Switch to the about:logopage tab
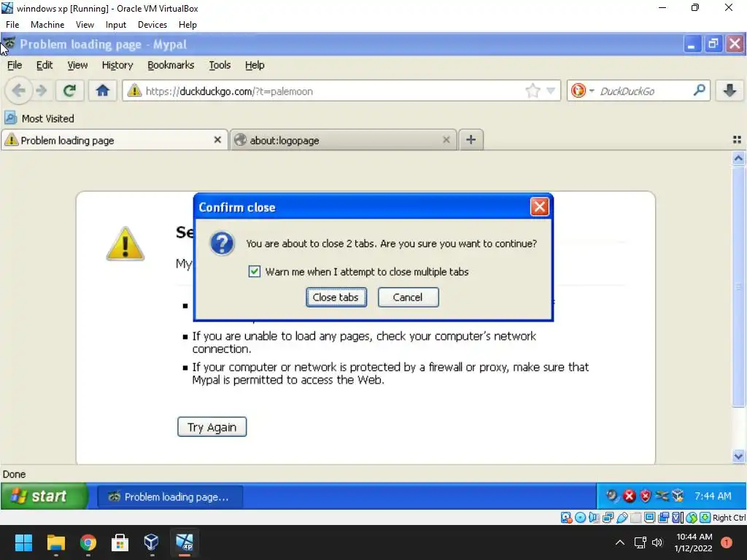 click(x=343, y=140)
